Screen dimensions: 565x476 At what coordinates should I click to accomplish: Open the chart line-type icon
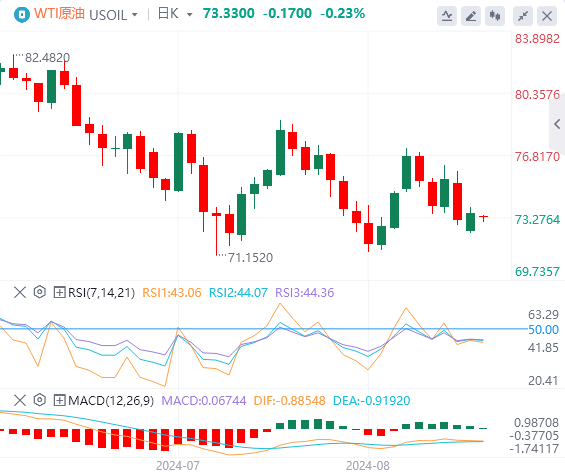[x=447, y=16]
